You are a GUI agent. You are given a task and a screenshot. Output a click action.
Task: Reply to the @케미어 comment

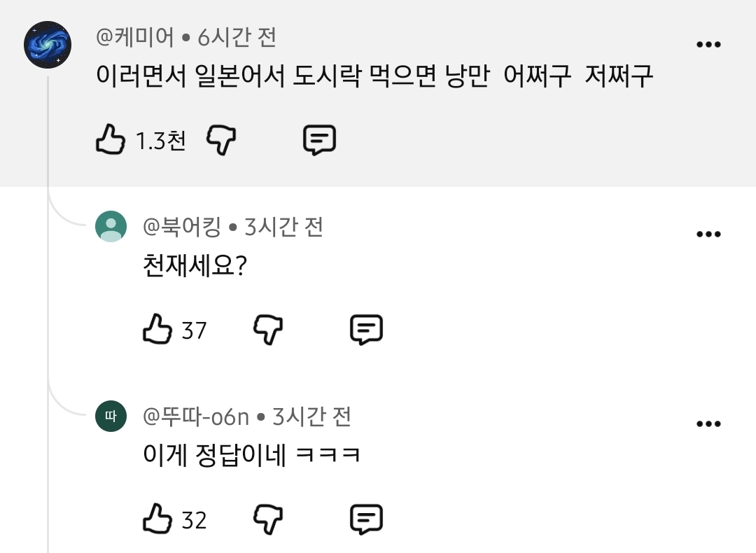[x=319, y=140]
